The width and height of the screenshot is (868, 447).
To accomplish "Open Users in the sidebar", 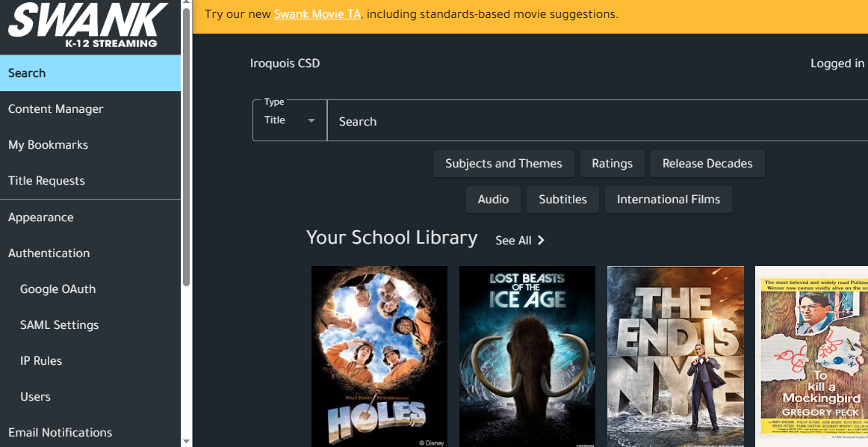I will pos(90,397).
